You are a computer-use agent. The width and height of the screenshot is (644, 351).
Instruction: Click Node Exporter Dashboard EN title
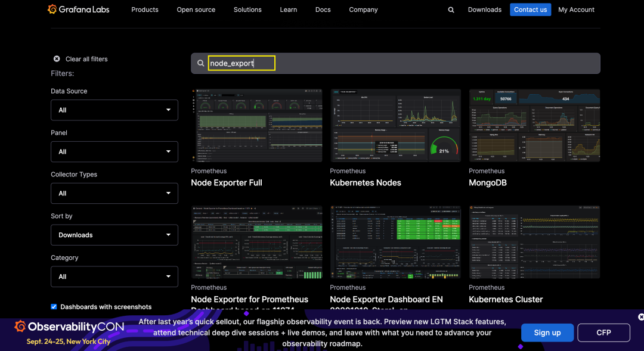tap(386, 303)
